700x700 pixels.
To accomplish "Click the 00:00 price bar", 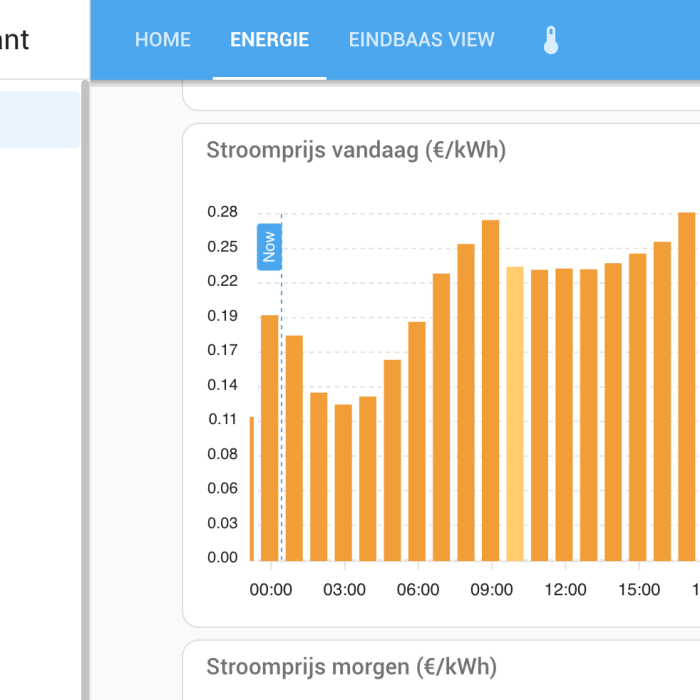I will [269, 438].
